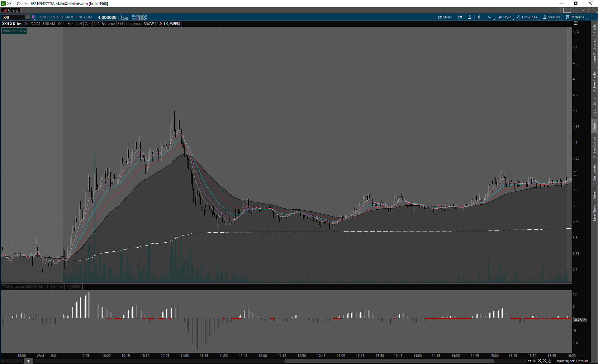This screenshot has width=598, height=364.
Task: Toggle the pin window icon
Action: (x=584, y=10)
